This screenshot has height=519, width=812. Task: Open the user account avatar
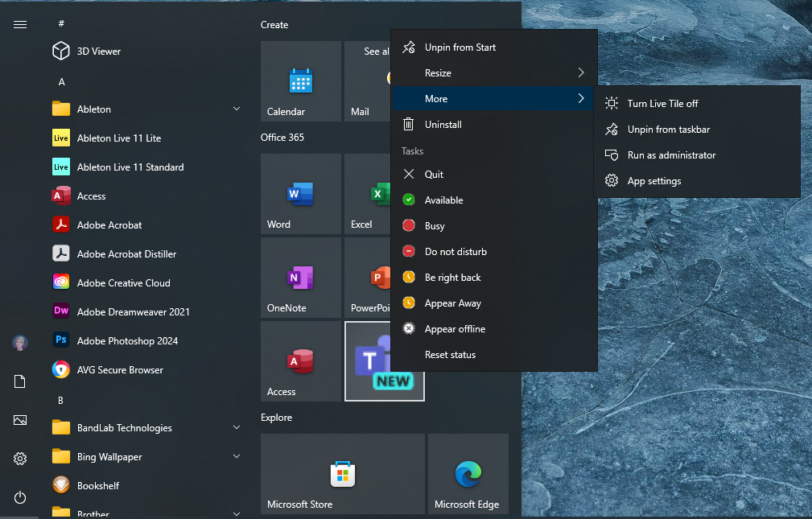(x=19, y=342)
